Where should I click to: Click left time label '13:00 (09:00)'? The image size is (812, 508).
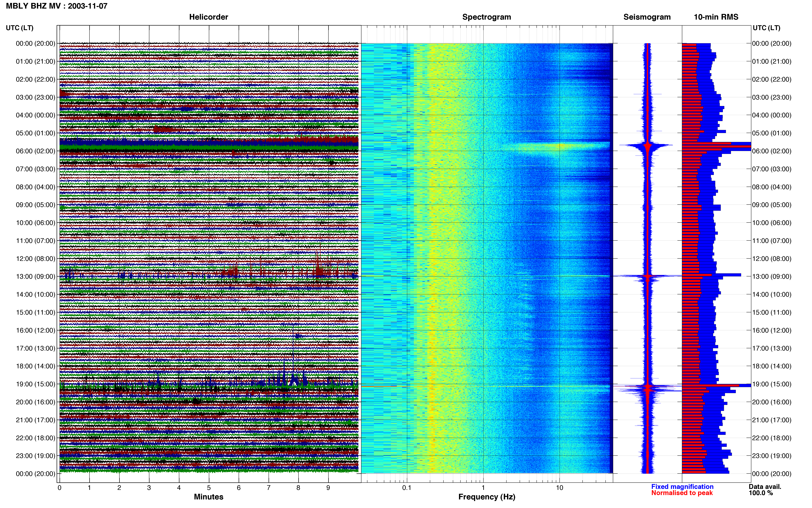pos(36,277)
